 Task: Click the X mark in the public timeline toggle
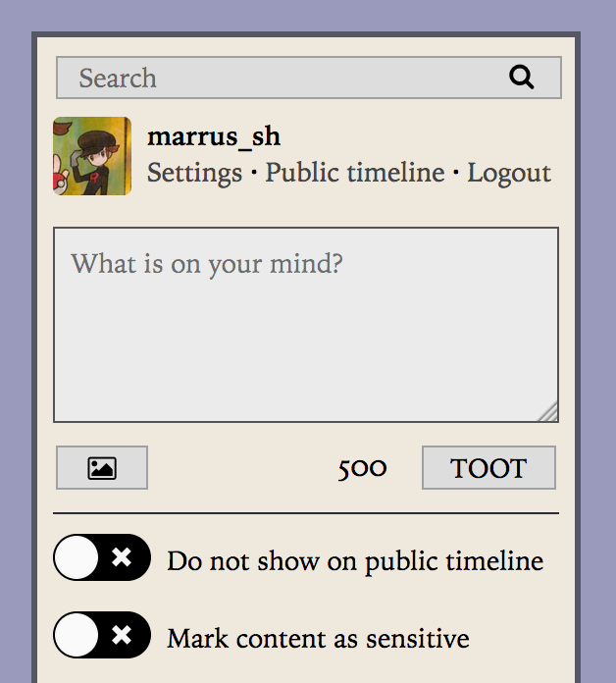pyautogui.click(x=122, y=557)
